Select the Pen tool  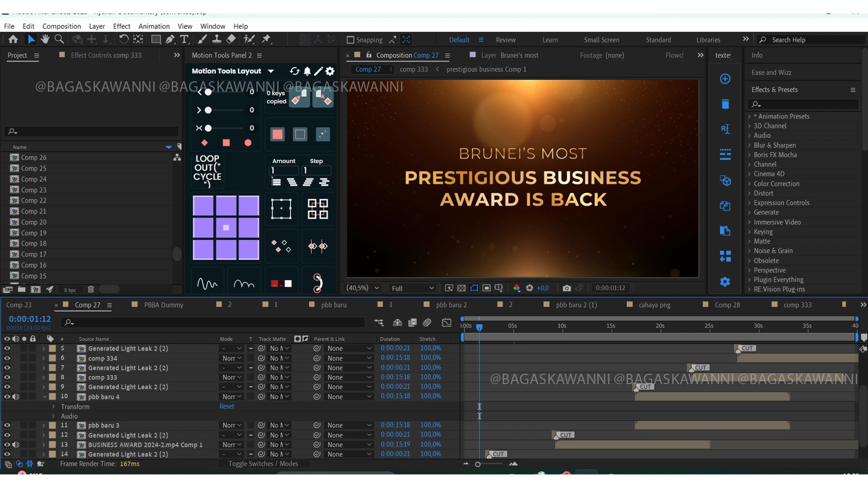[x=170, y=39]
